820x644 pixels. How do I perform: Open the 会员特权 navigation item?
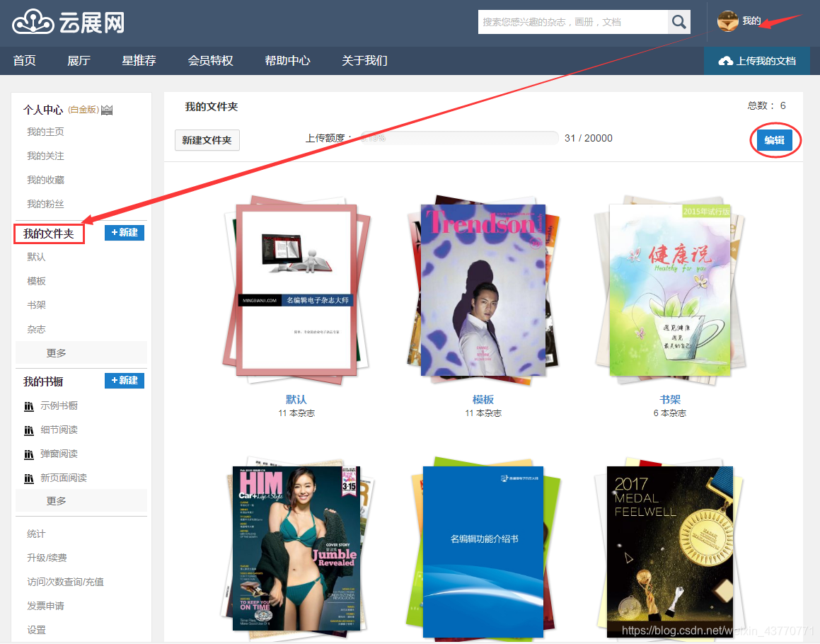click(x=211, y=61)
